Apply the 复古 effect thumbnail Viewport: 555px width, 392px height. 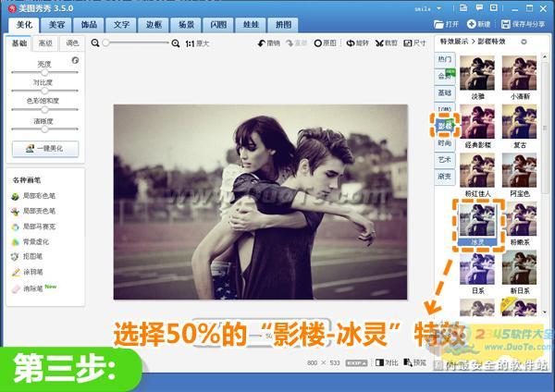pos(519,122)
